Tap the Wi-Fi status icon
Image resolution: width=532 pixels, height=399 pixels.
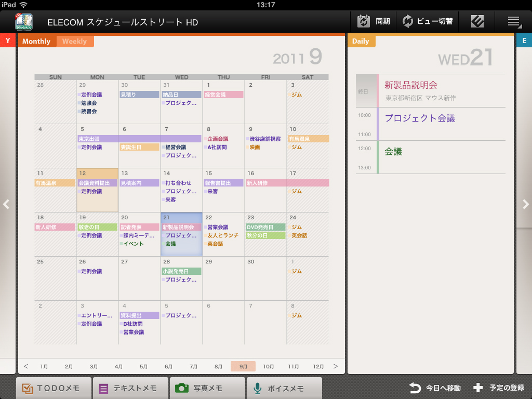pos(23,4)
